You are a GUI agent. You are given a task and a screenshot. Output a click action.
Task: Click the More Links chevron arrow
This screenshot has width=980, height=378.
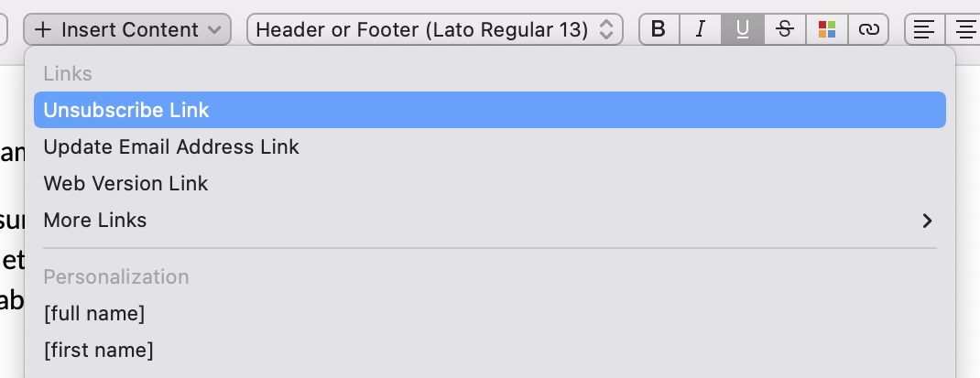click(928, 221)
